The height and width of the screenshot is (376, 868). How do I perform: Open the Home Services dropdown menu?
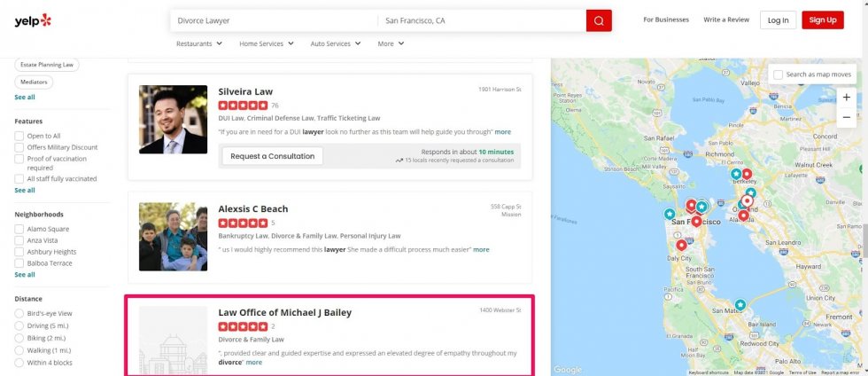tap(267, 43)
